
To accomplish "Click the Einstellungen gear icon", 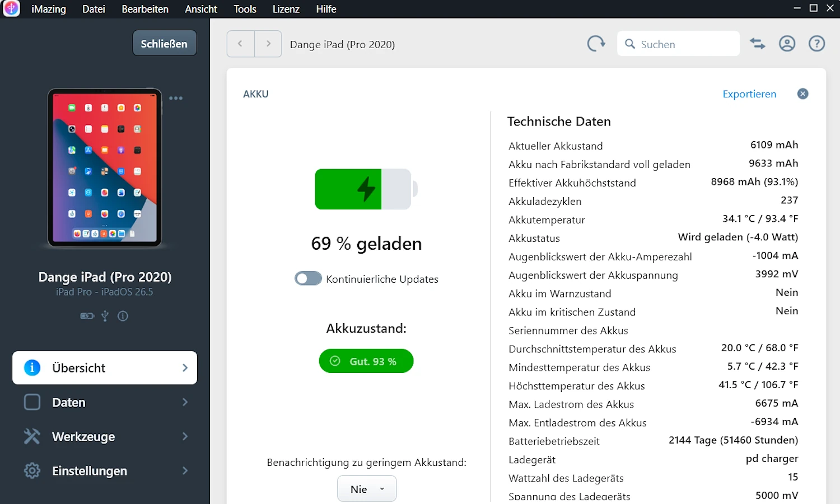I will 32,470.
